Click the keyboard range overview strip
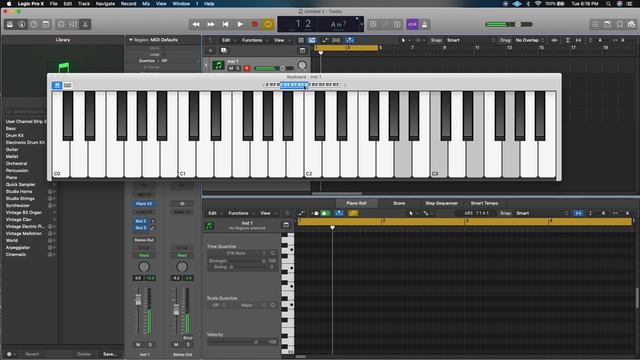 (302, 85)
